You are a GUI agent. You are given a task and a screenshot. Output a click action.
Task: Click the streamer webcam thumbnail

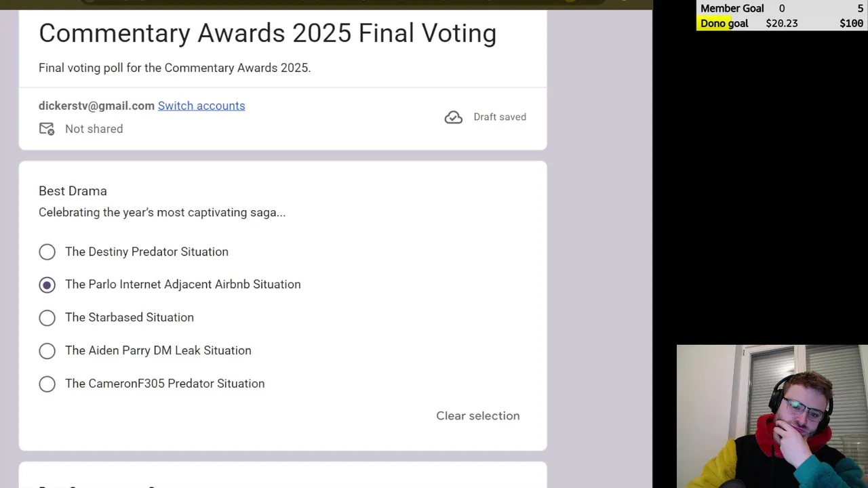click(772, 416)
